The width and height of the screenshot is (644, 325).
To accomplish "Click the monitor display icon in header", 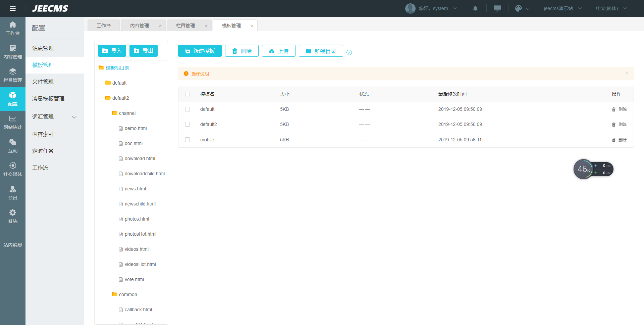I will [497, 8].
